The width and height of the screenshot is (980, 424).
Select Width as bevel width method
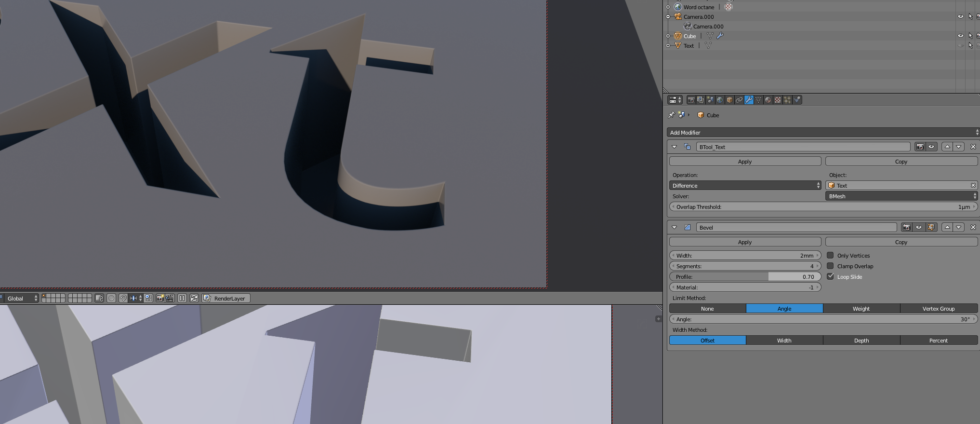pos(784,340)
